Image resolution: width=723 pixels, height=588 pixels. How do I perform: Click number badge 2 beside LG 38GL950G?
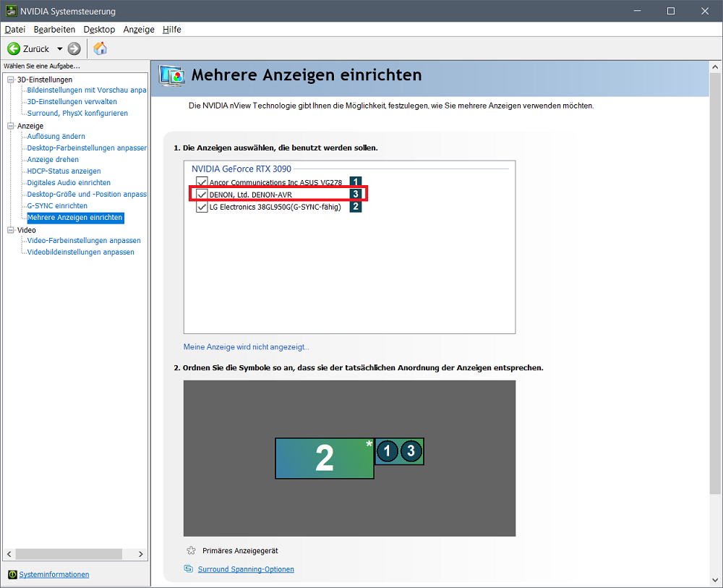356,207
